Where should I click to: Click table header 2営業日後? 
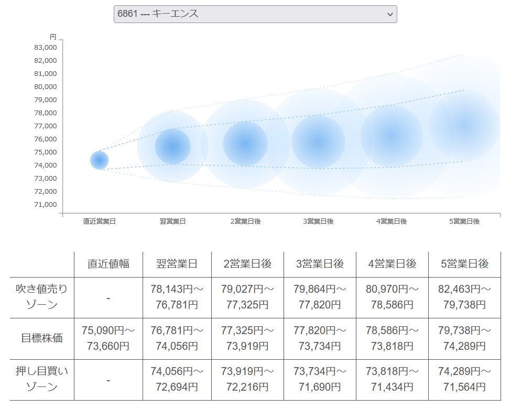247,264
